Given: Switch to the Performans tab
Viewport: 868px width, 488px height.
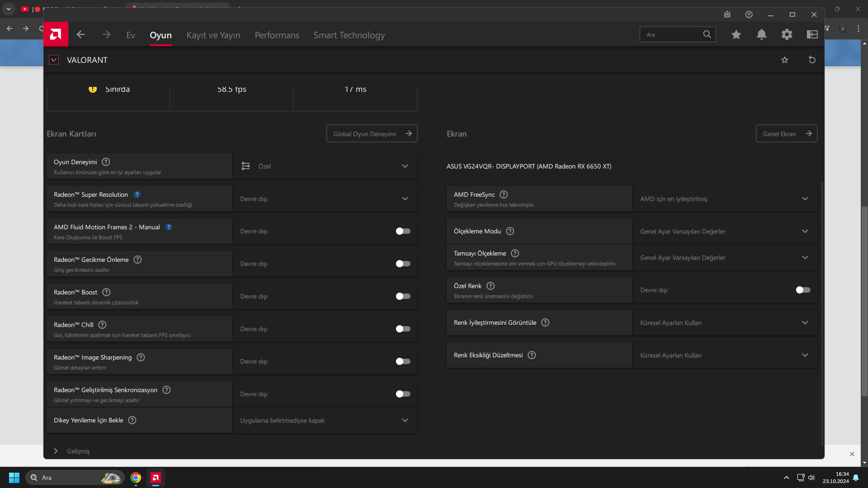Looking at the screenshot, I should [x=277, y=35].
